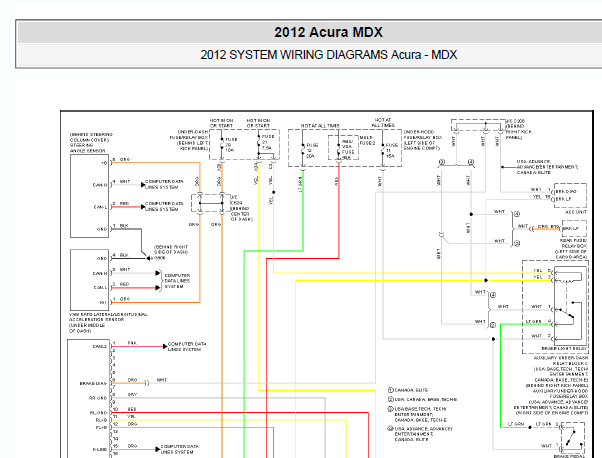The height and width of the screenshot is (458, 602).
Task: Click the "REAR FUSE/RELAY BOX" label
Action: [x=574, y=243]
